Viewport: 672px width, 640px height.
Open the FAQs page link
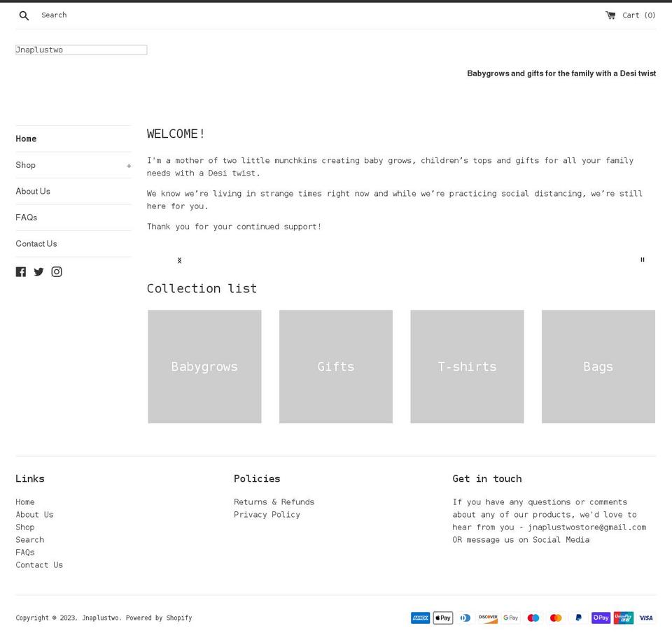click(x=27, y=218)
